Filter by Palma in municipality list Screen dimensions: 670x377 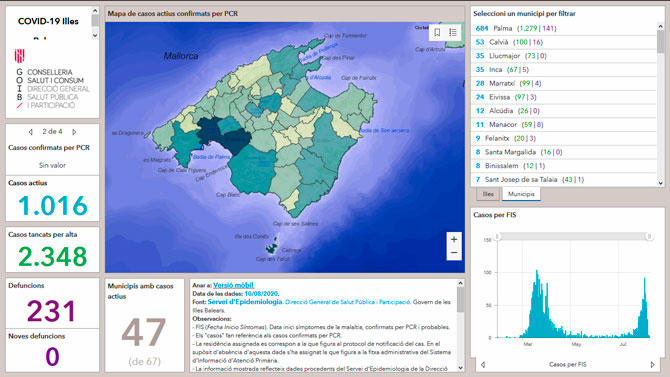click(564, 28)
